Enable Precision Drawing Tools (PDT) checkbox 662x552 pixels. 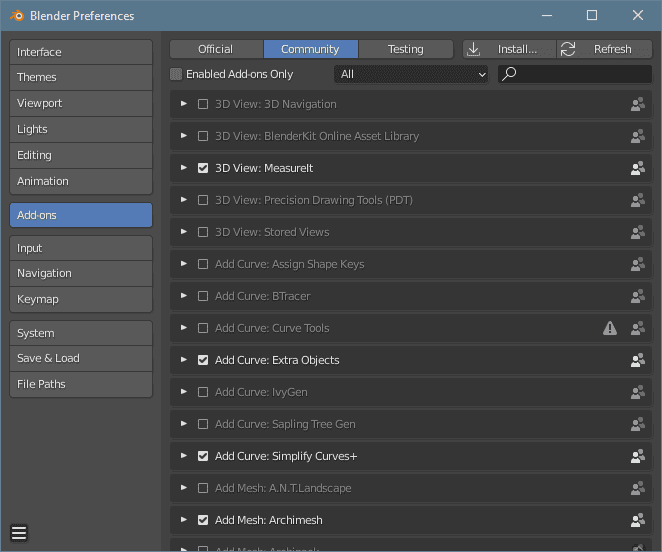(x=203, y=200)
